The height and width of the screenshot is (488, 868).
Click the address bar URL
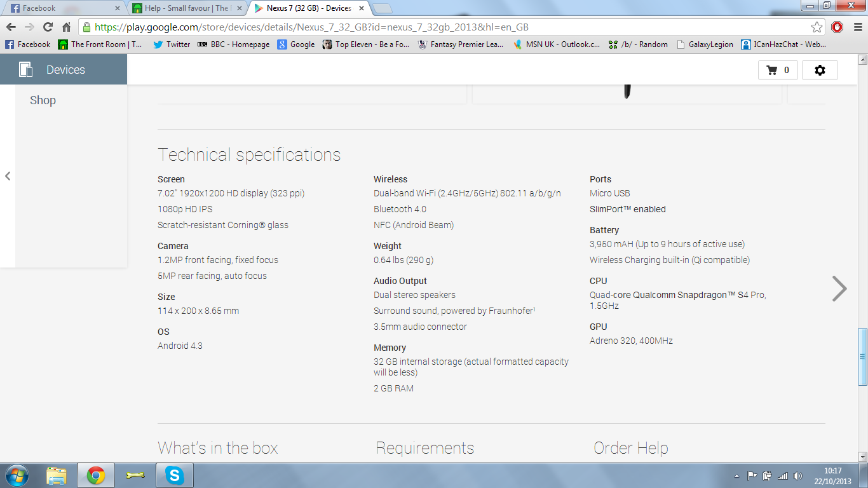coord(311,27)
